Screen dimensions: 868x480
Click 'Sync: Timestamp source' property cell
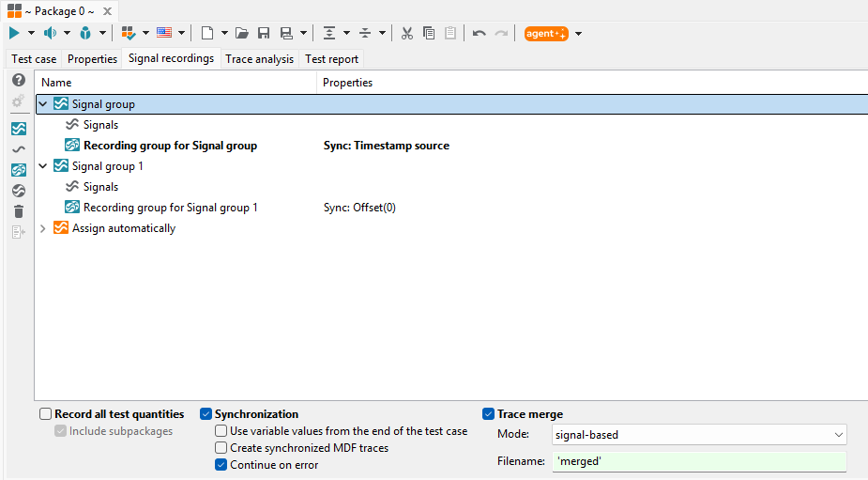click(x=387, y=146)
